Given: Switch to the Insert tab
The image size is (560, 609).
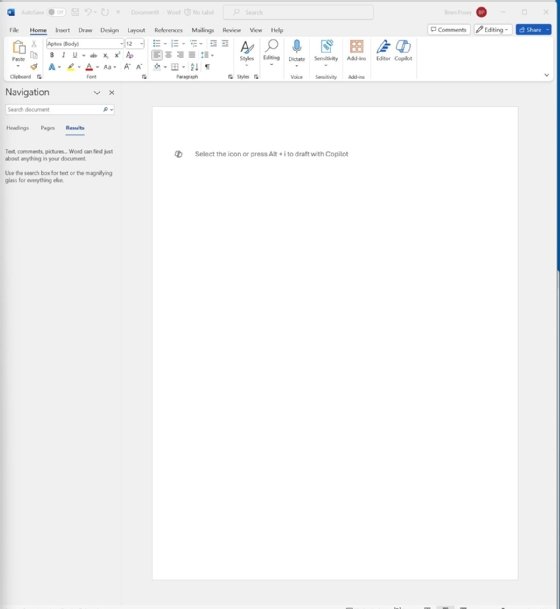Looking at the screenshot, I should 63,30.
